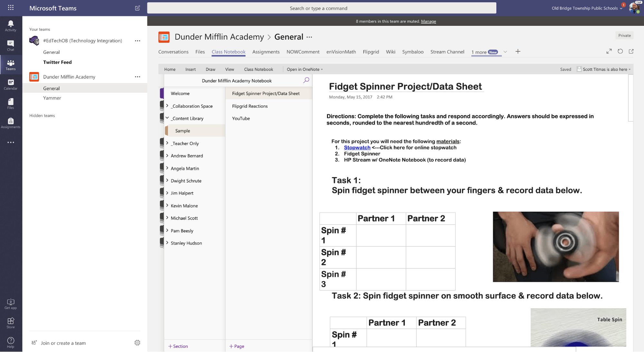Add a new Page to section
The image size is (644, 352).
[x=236, y=346]
